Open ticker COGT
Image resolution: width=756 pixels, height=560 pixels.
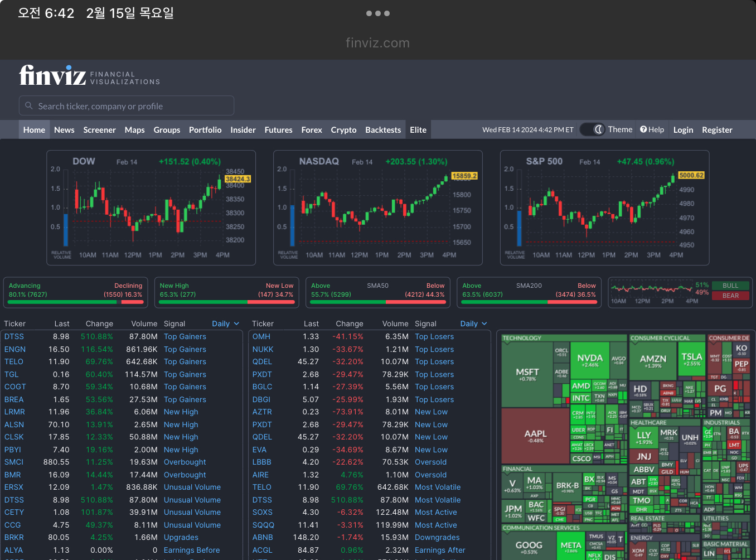(15, 387)
